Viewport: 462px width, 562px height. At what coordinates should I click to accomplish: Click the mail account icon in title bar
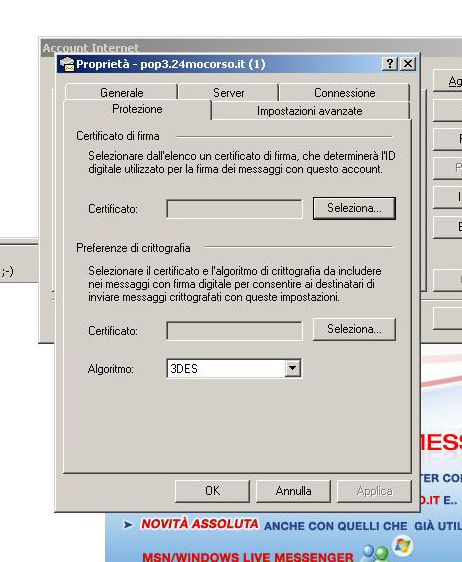coord(67,64)
